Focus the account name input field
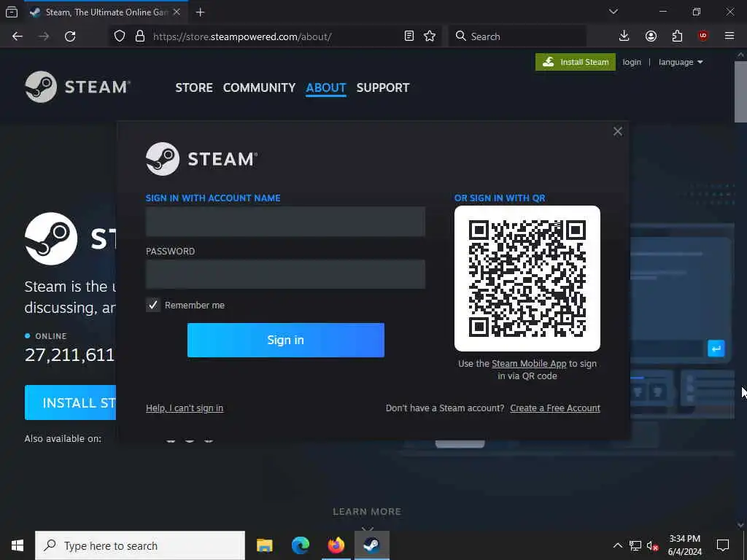Screen dimensions: 747x560 click(x=285, y=222)
